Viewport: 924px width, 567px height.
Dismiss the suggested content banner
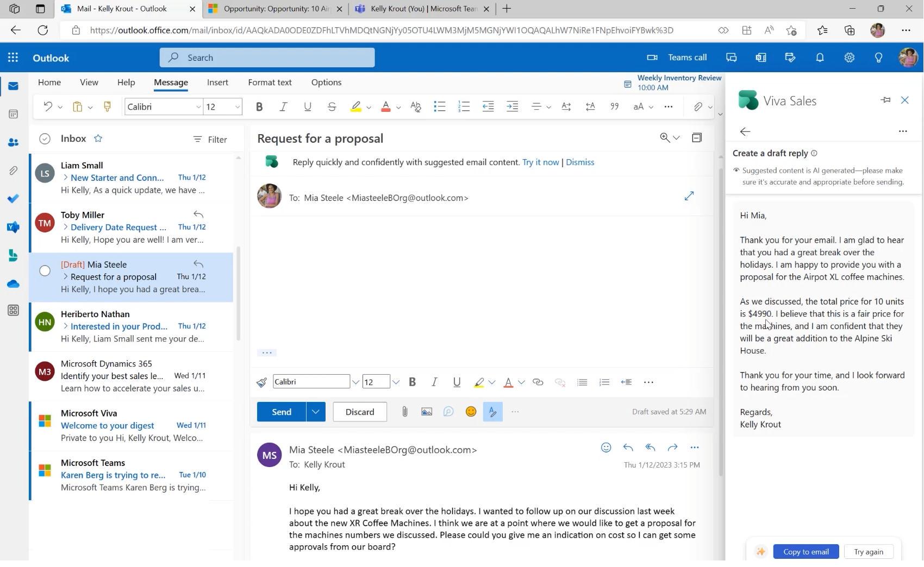coord(580,162)
